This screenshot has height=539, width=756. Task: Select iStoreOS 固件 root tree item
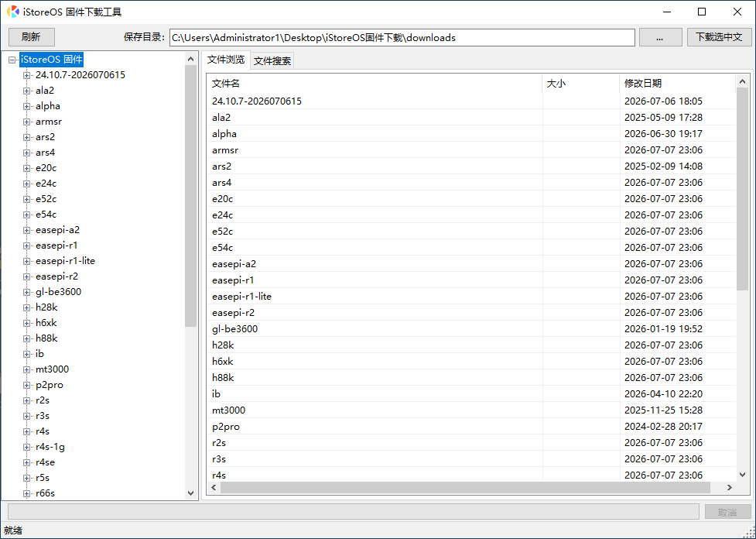[52, 60]
